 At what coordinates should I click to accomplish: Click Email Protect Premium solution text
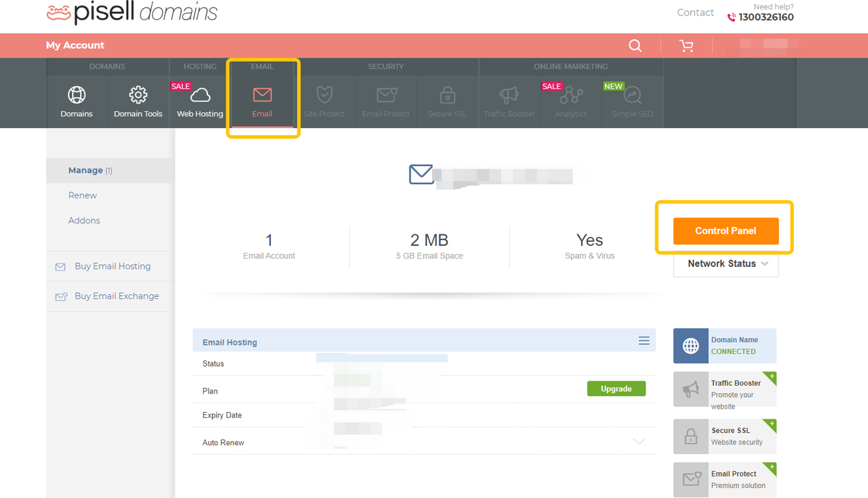(738, 480)
